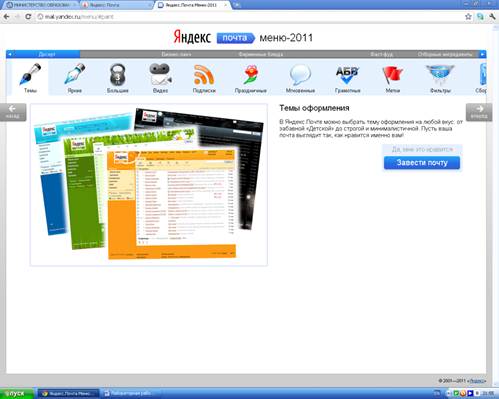Click the Темы оформления heading text
Viewport: 499px width, 399px height.
[314, 108]
